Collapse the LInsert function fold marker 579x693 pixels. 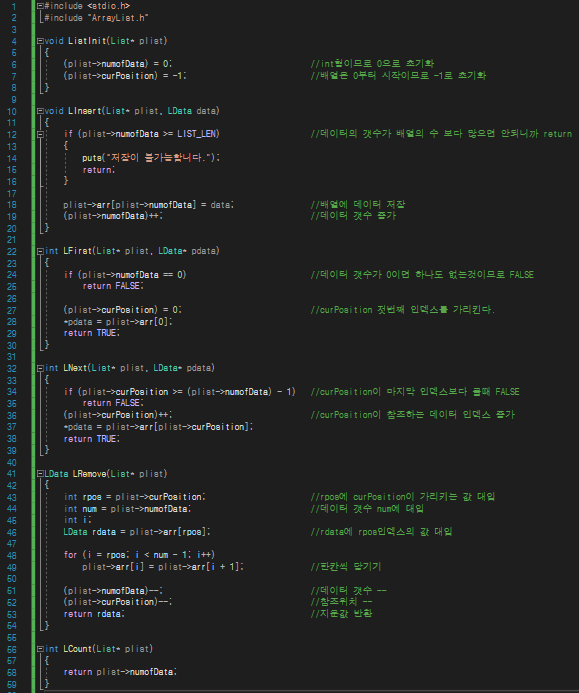coord(40,111)
